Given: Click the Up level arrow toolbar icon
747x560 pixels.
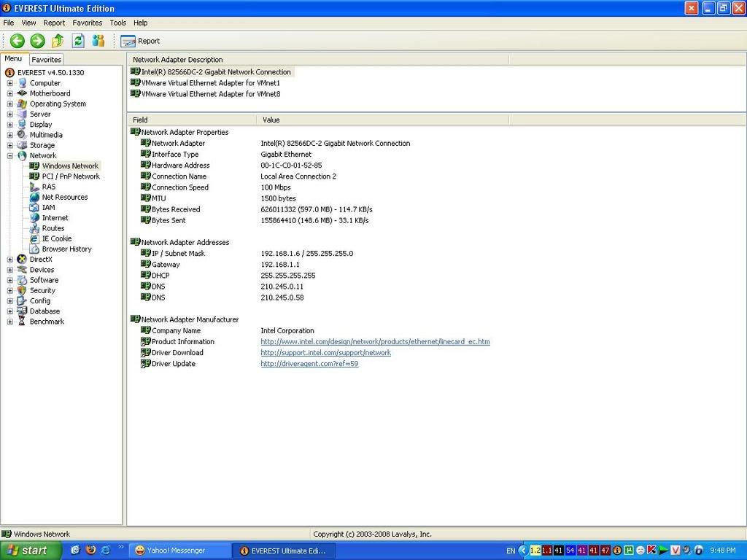Looking at the screenshot, I should coord(58,41).
